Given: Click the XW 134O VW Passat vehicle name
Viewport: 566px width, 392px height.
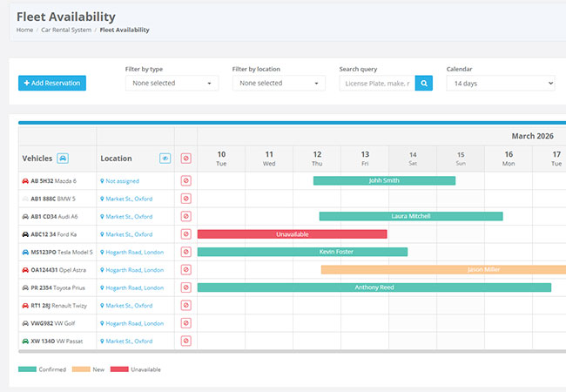Looking at the screenshot, I should point(57,341).
